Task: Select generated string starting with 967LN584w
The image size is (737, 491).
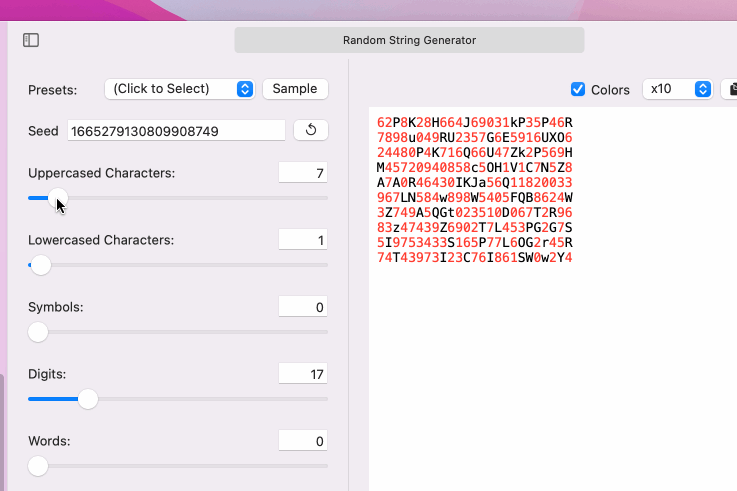Action: [x=475, y=198]
